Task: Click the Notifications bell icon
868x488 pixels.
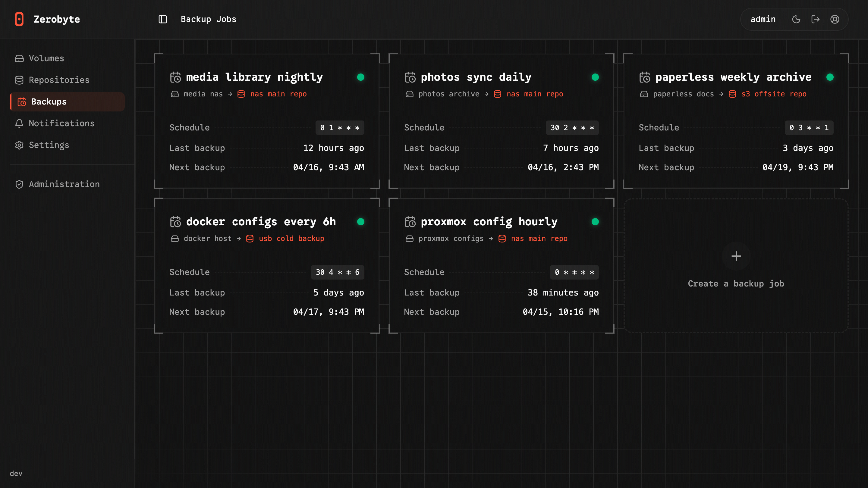Action: (19, 123)
